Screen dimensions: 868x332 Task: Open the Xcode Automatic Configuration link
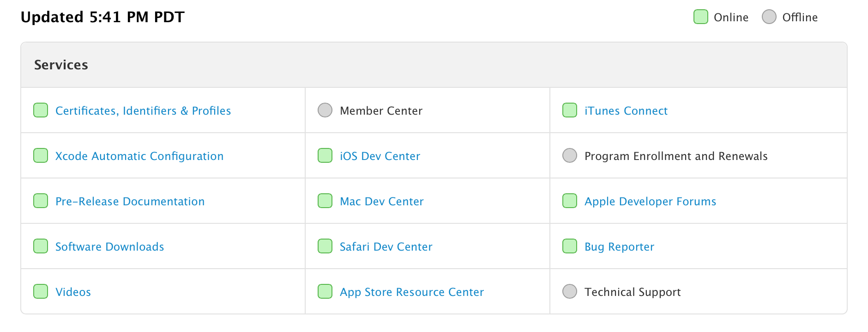(139, 156)
